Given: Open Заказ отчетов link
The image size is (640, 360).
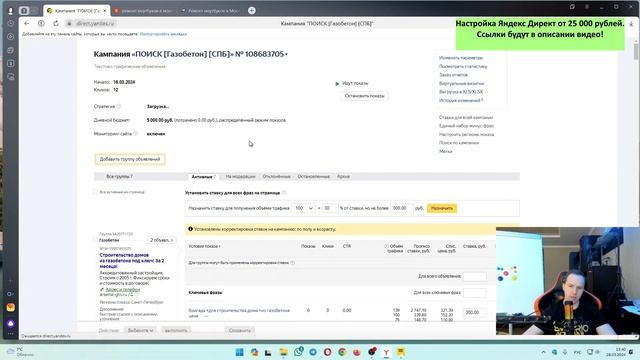Looking at the screenshot, I should [x=453, y=75].
